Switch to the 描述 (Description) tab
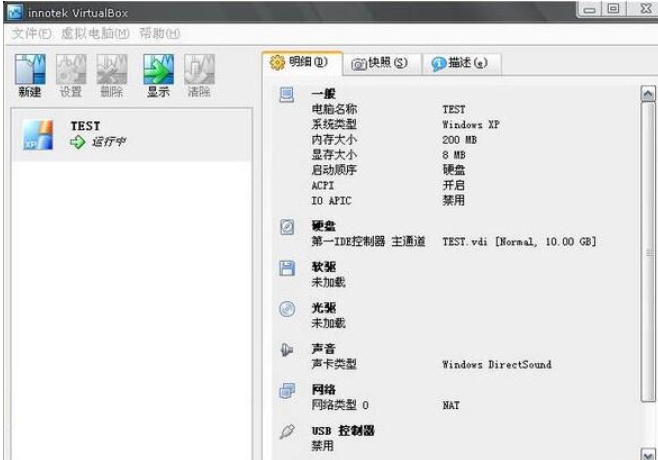 click(460, 63)
